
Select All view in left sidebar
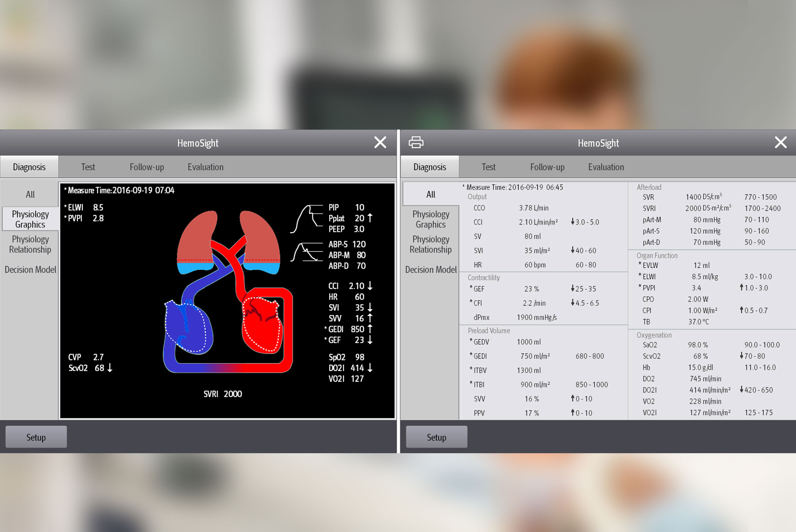pyautogui.click(x=30, y=194)
